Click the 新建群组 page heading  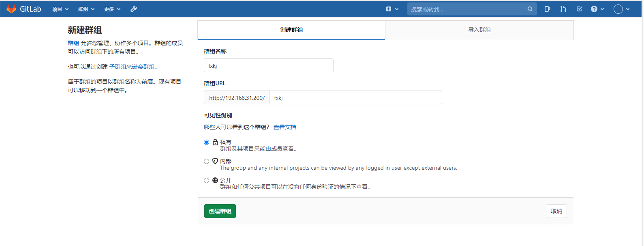coord(85,30)
